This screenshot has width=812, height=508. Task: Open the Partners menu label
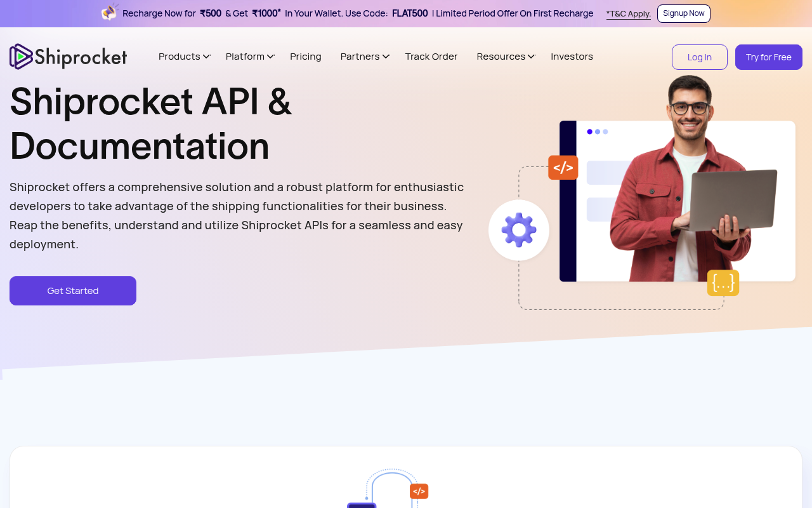click(x=360, y=57)
